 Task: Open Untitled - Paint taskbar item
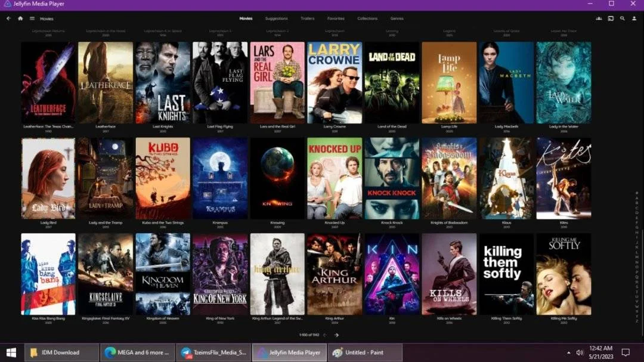[x=366, y=352]
